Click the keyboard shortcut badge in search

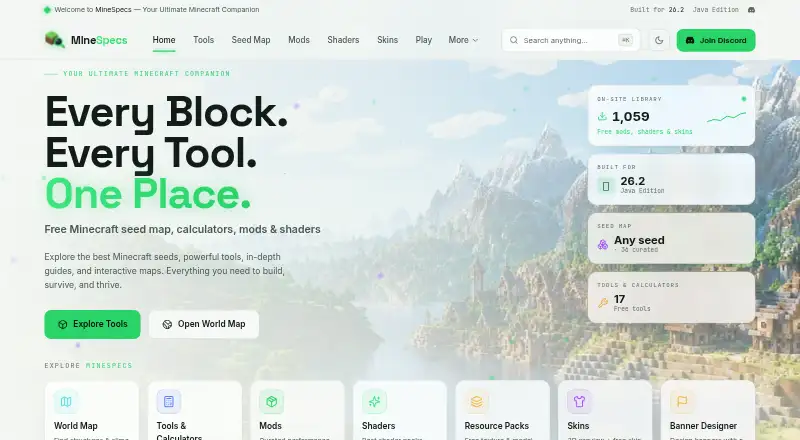(x=626, y=40)
